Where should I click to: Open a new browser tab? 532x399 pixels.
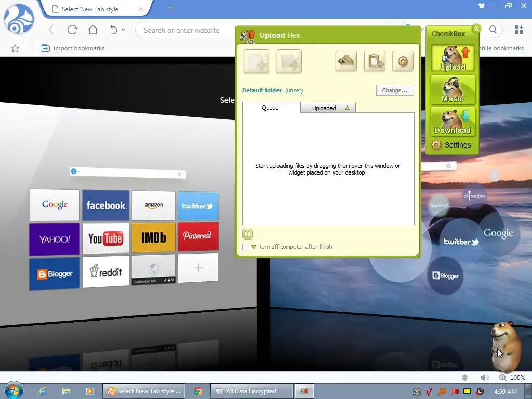pyautogui.click(x=171, y=8)
